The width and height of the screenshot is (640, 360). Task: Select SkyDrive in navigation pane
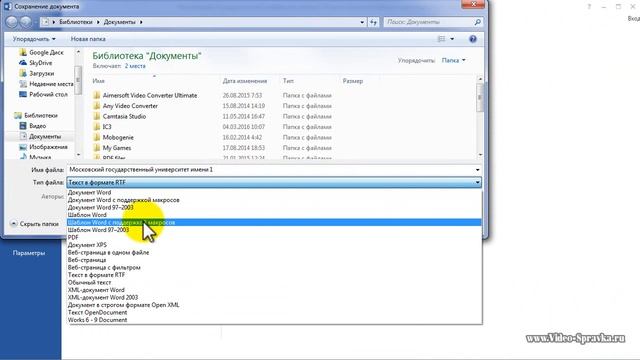(x=36, y=63)
